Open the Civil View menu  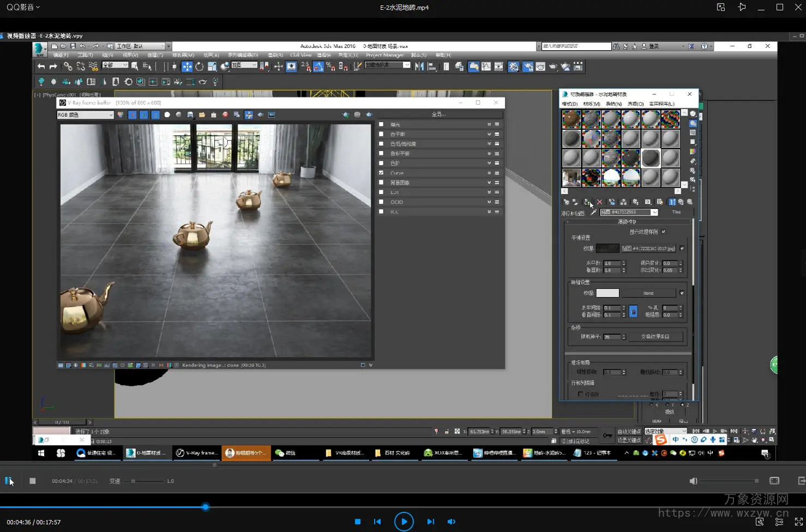pyautogui.click(x=300, y=55)
